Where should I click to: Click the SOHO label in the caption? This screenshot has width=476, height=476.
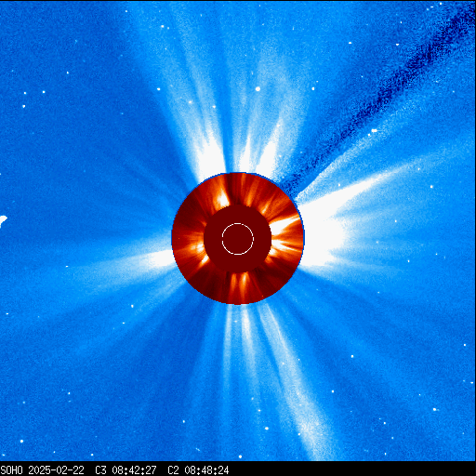click(11, 470)
